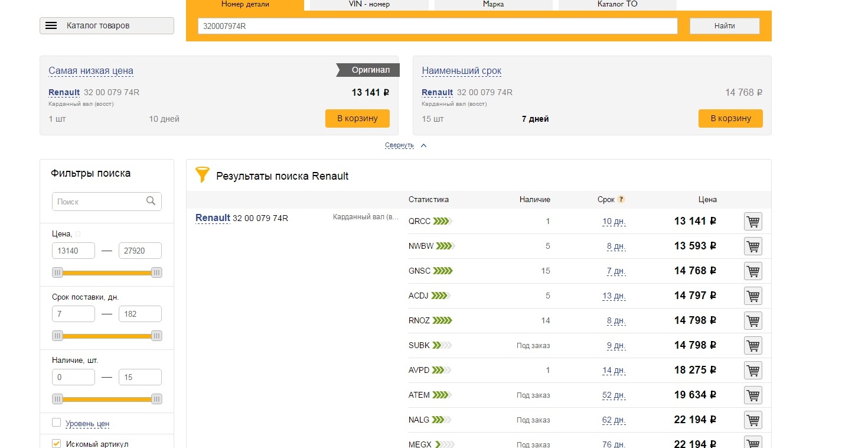Image resolution: width=868 pixels, height=448 pixels.
Task: Uncheck the Искомый артикул checkbox
Action: (x=57, y=443)
